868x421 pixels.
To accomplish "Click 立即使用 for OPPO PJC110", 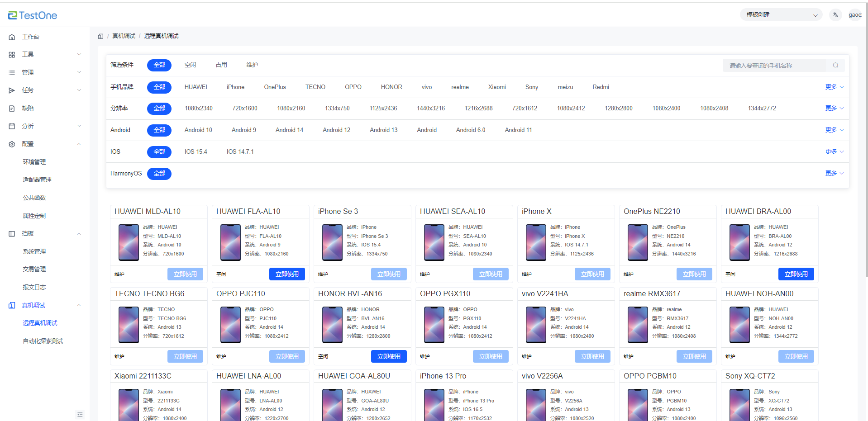I will click(x=287, y=356).
